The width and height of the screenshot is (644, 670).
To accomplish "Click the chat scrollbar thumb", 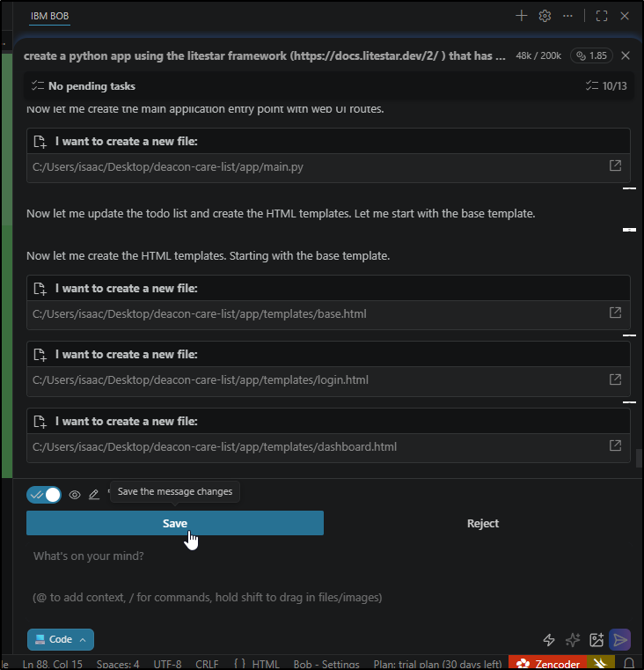I will [x=639, y=459].
